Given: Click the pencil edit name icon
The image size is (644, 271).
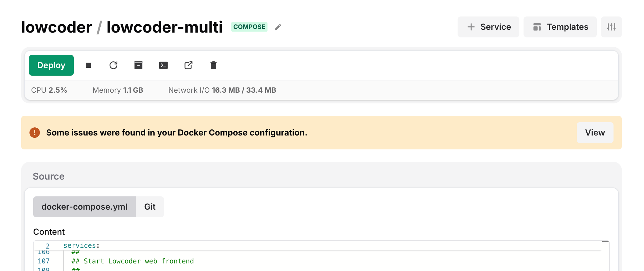Looking at the screenshot, I should 278,27.
